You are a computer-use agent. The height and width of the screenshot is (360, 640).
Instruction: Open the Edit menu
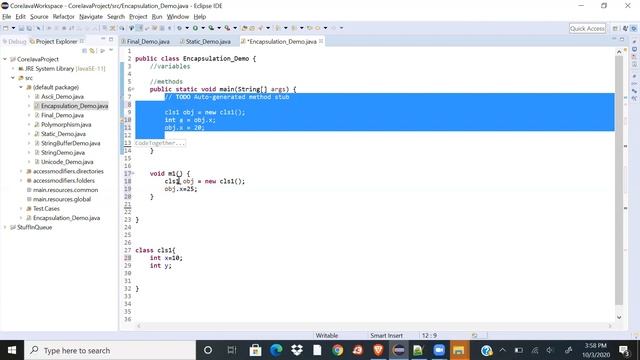20,17
